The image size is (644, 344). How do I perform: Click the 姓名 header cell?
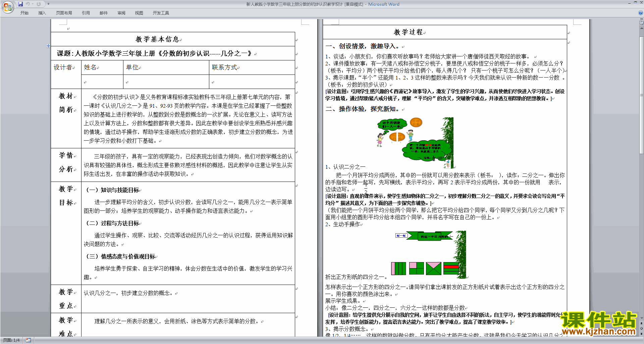pyautogui.click(x=102, y=67)
